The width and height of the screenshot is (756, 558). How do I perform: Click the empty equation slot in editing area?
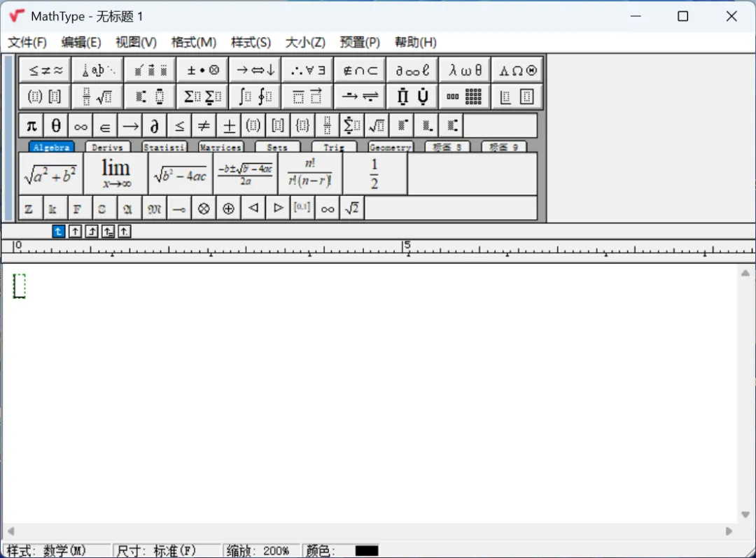click(x=20, y=286)
